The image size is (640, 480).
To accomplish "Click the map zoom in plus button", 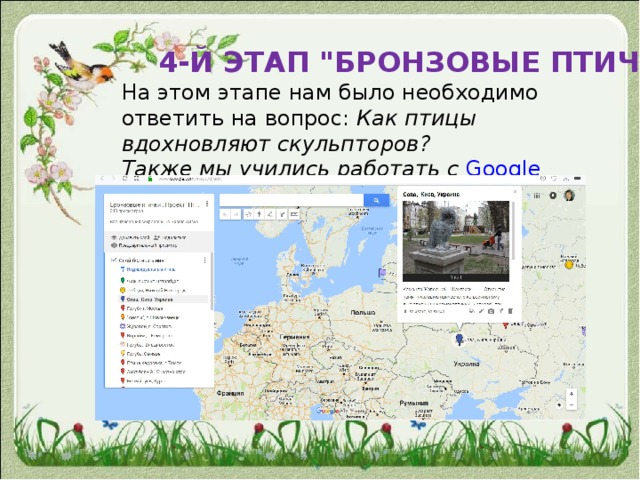I will click(571, 394).
